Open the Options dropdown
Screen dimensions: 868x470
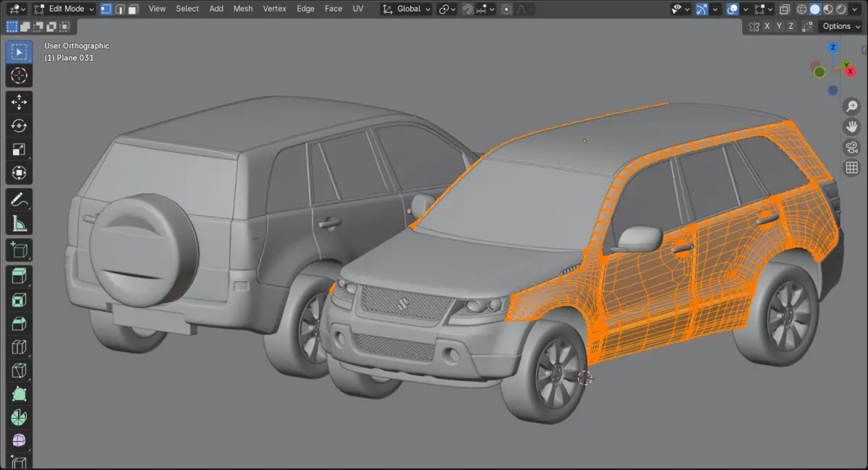click(x=841, y=26)
